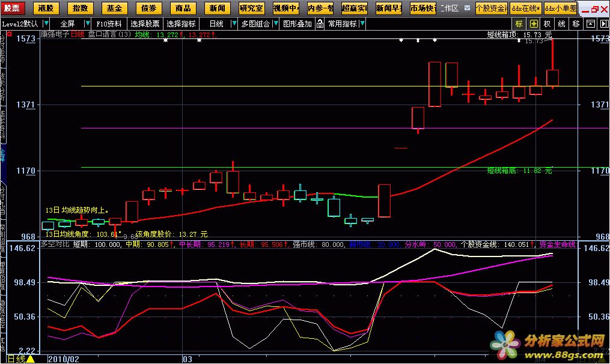Open the 研究室 tab
610x364 pixels.
(x=251, y=8)
